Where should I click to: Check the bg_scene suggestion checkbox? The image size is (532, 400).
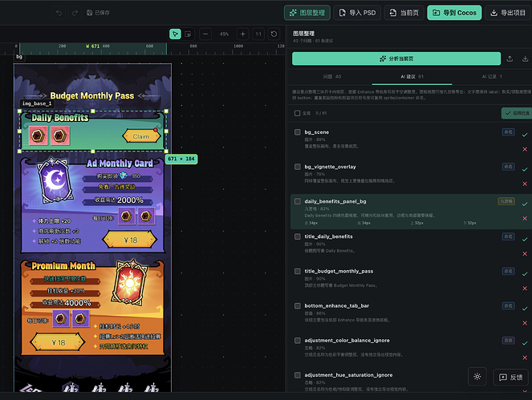tap(298, 132)
